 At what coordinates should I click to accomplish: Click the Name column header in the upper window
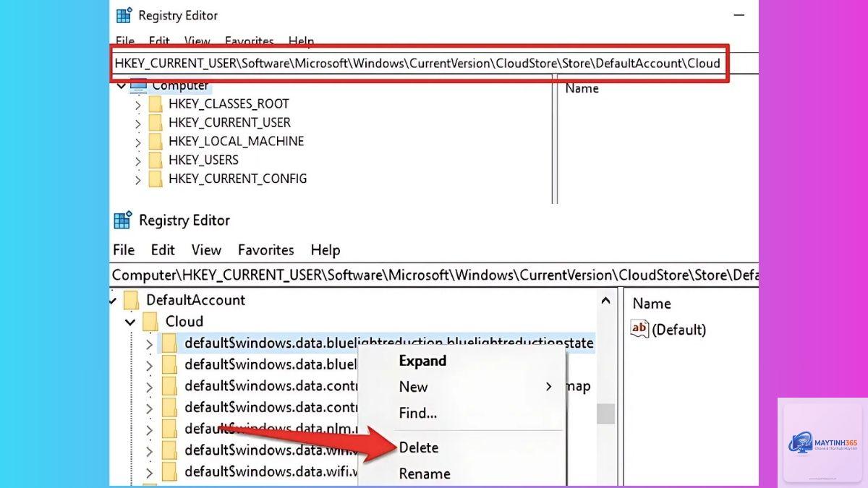pos(582,88)
